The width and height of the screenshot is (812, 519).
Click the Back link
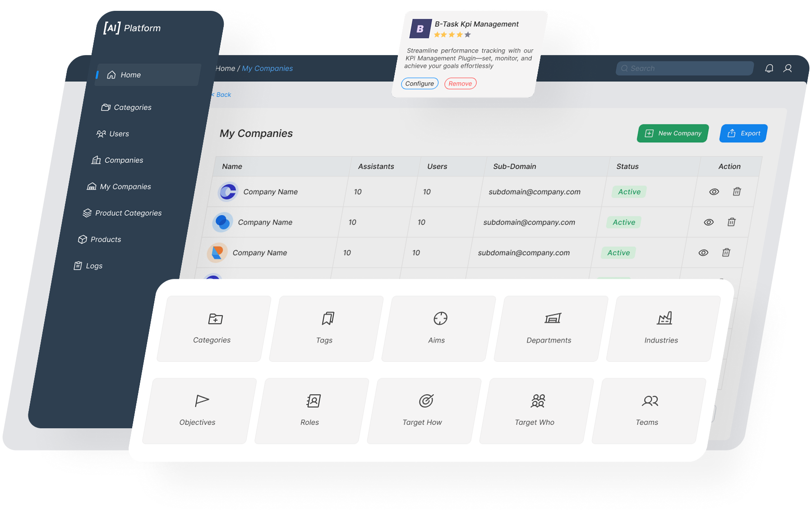coord(221,95)
